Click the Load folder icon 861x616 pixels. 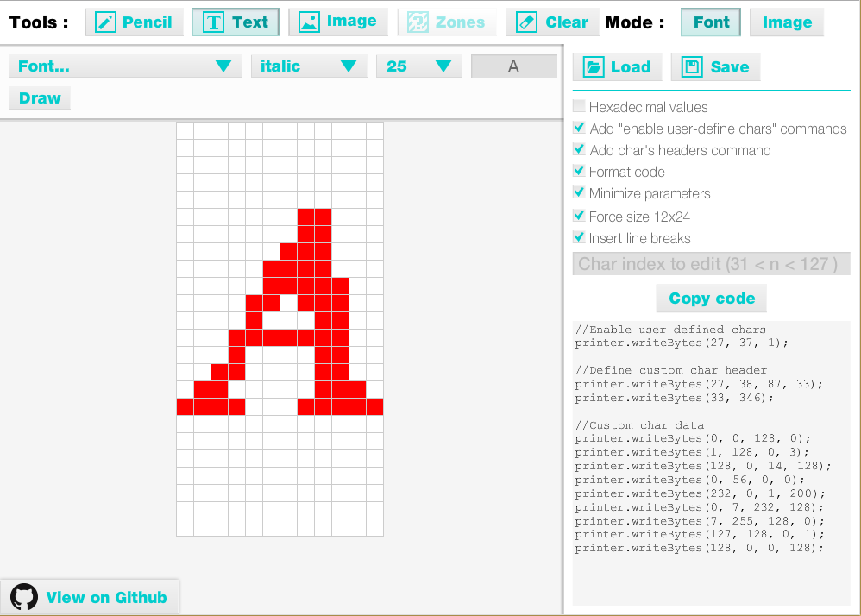(x=594, y=67)
